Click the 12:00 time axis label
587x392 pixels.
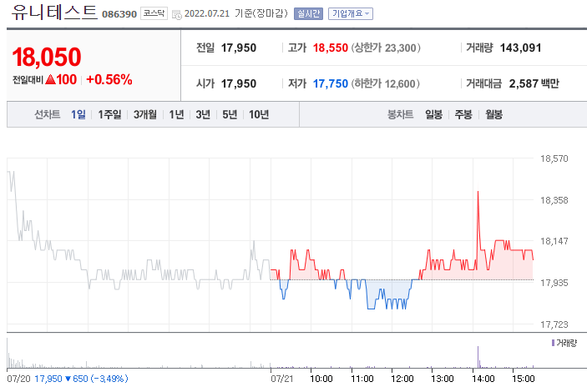402,379
